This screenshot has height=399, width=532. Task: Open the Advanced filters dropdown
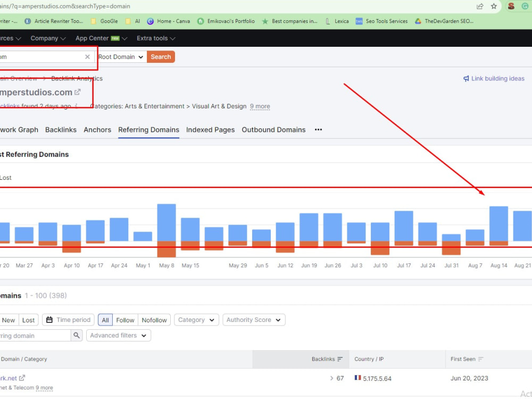click(x=119, y=336)
